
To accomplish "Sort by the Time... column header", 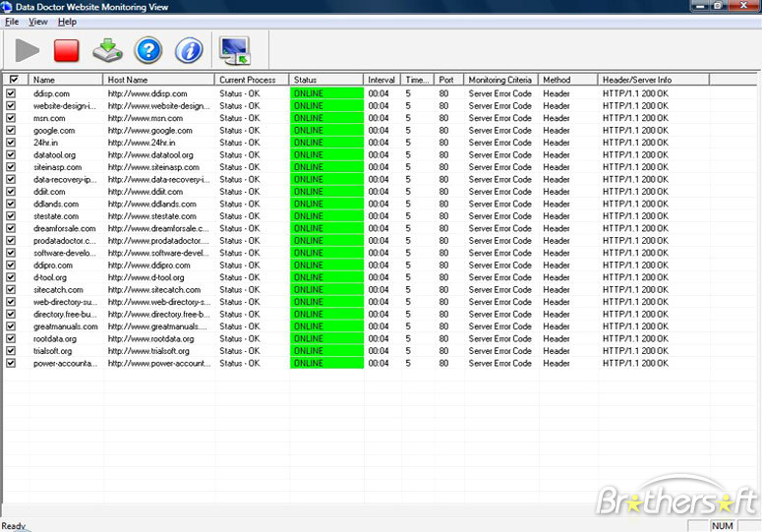I will point(417,80).
